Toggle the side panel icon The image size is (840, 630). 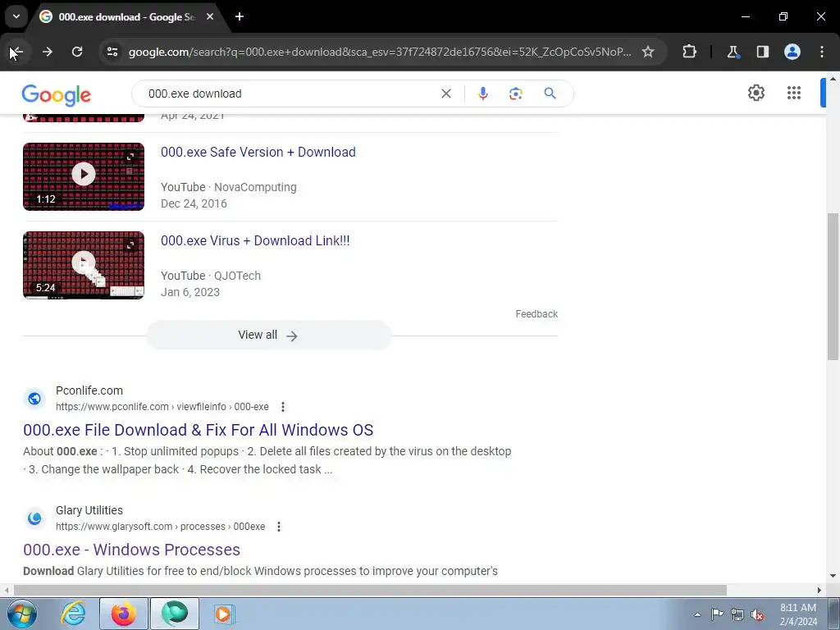[x=762, y=52]
